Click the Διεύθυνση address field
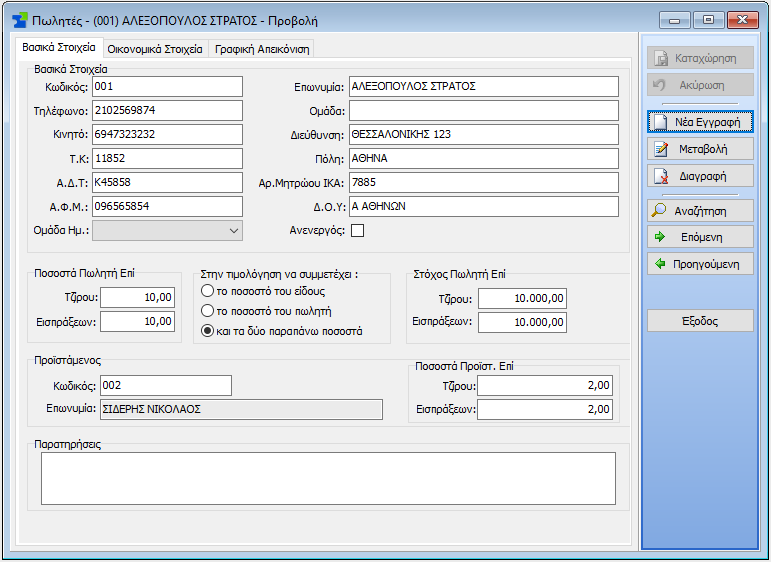 484,134
